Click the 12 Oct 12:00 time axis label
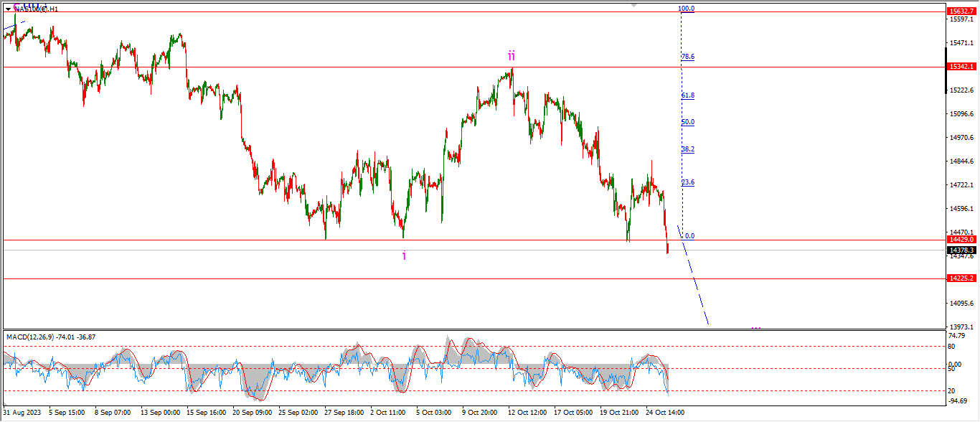This screenshot has height=422, width=980. coord(527,413)
